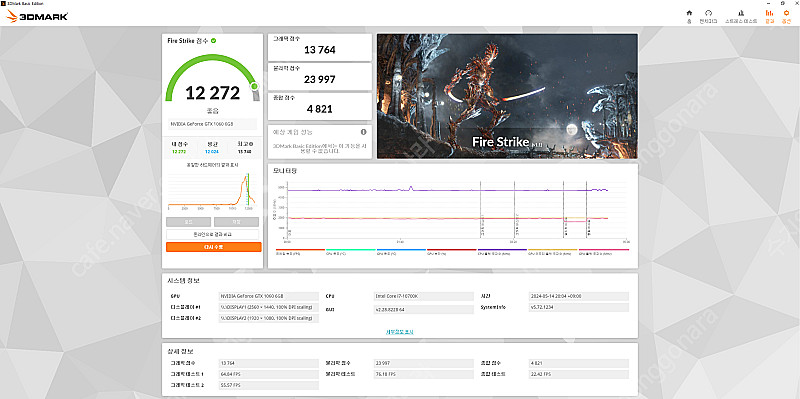Click graphics test 1 value 64.64 FPS
The image size is (800, 399).
pyautogui.click(x=268, y=374)
